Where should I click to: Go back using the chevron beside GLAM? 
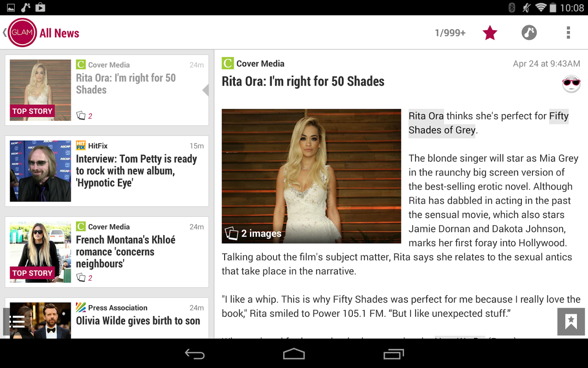coord(4,32)
